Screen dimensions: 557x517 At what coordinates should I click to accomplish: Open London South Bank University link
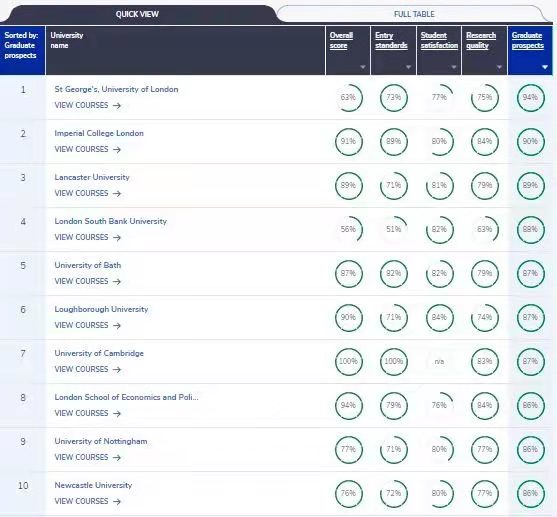point(110,221)
